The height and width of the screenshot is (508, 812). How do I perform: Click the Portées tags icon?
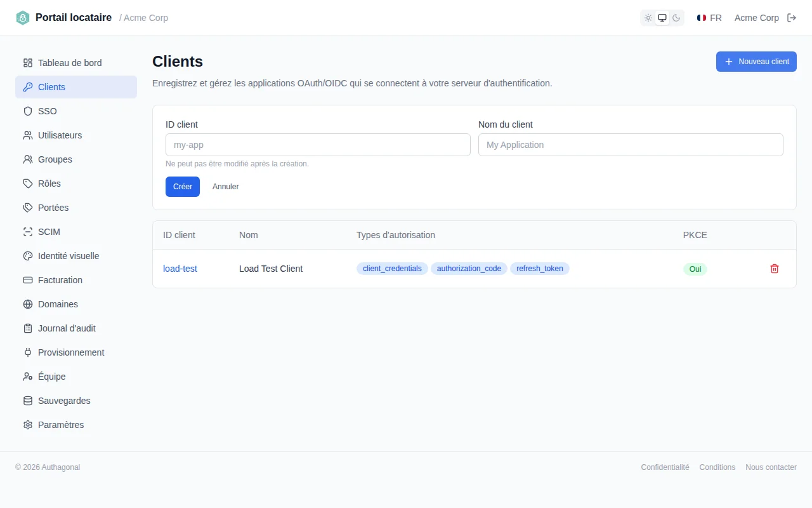click(28, 208)
